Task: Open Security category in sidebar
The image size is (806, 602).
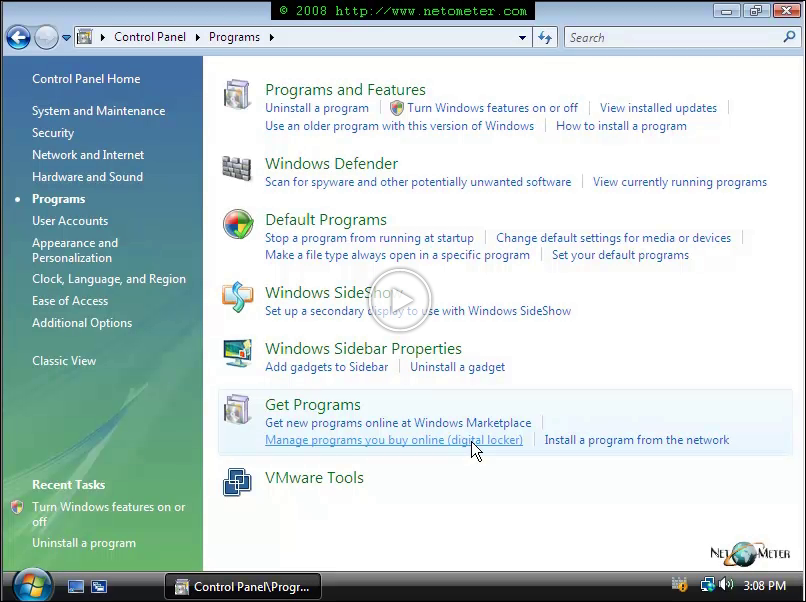Action: (53, 133)
